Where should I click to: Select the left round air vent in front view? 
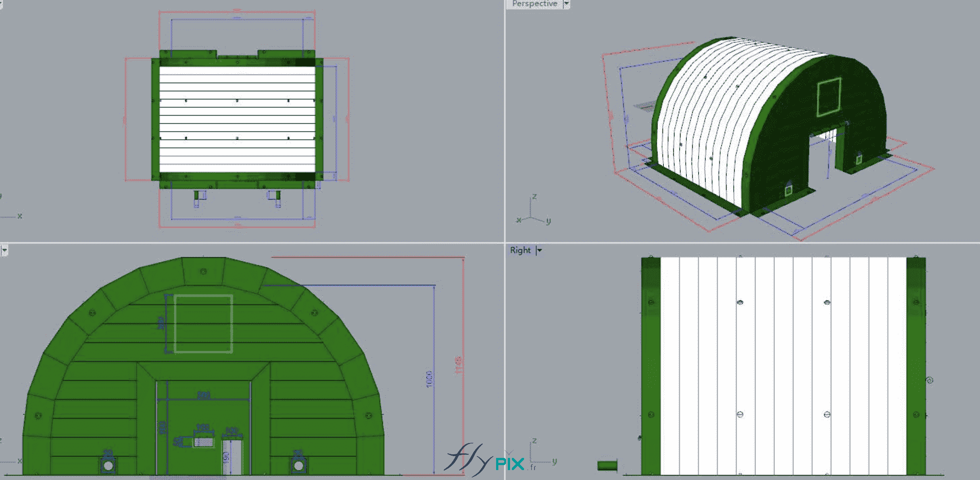108,465
